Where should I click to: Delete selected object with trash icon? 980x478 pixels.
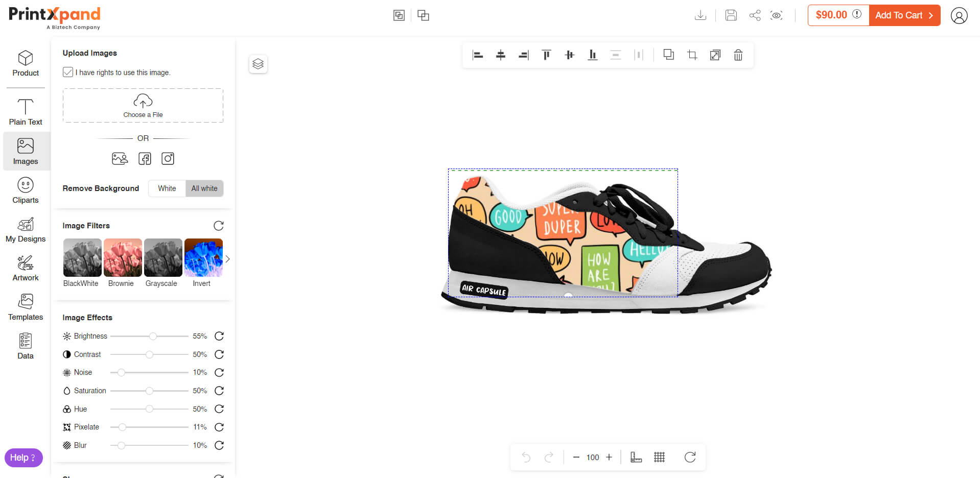pyautogui.click(x=738, y=55)
